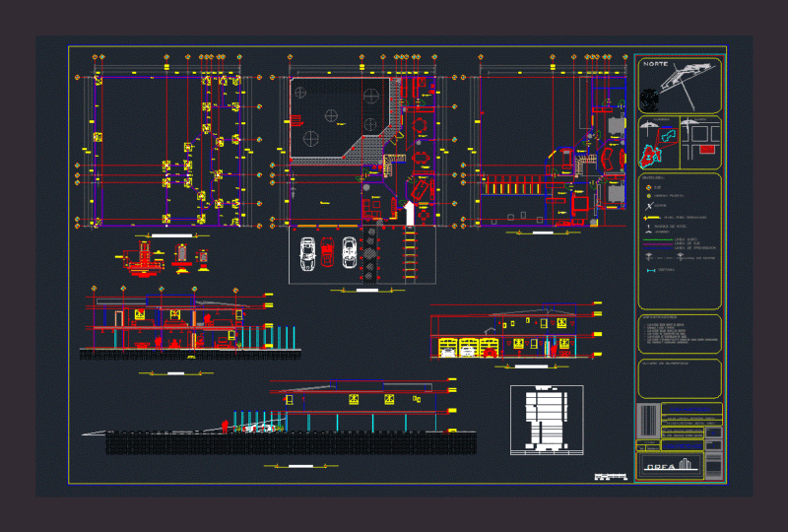Screen dimensions: 788x532
Task: Select the sheet letter A box
Action: click(713, 432)
